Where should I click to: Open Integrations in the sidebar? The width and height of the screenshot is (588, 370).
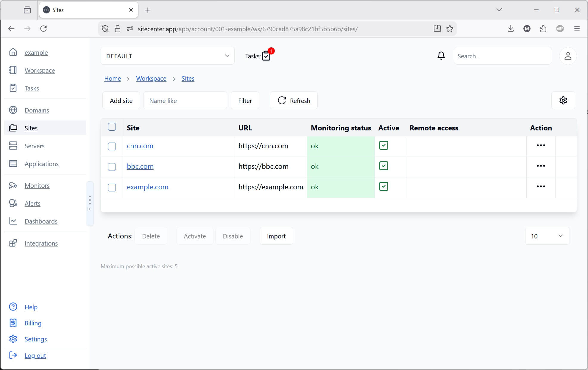tap(41, 243)
